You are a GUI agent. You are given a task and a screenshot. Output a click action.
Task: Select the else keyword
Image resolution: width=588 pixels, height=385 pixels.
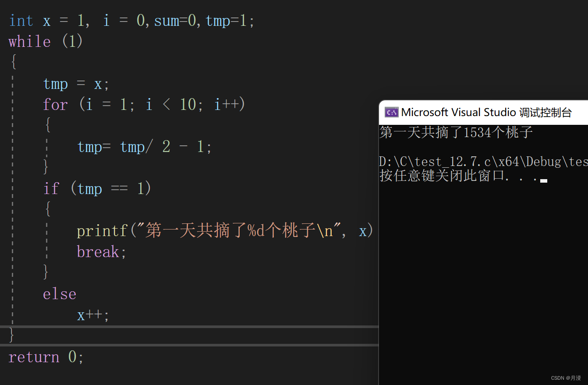pyautogui.click(x=60, y=293)
